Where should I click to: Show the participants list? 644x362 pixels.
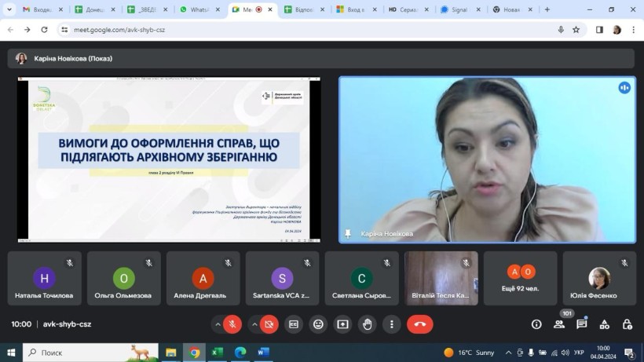pos(559,324)
